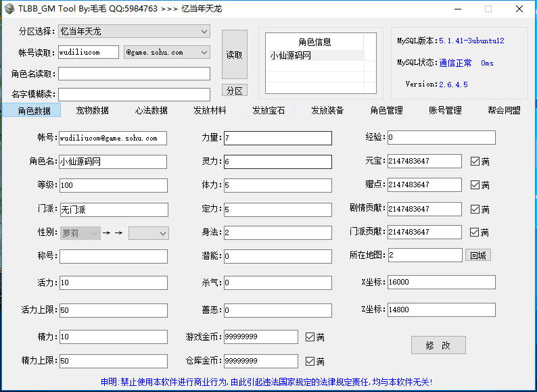The height and width of the screenshot is (392, 537).
Task: Click the 修 改 button
Action: (438, 345)
